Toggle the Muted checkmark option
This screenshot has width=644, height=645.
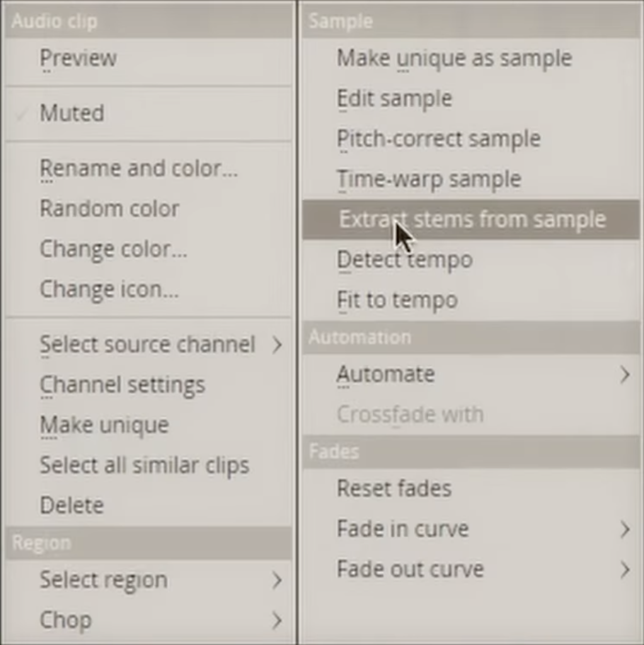(72, 113)
